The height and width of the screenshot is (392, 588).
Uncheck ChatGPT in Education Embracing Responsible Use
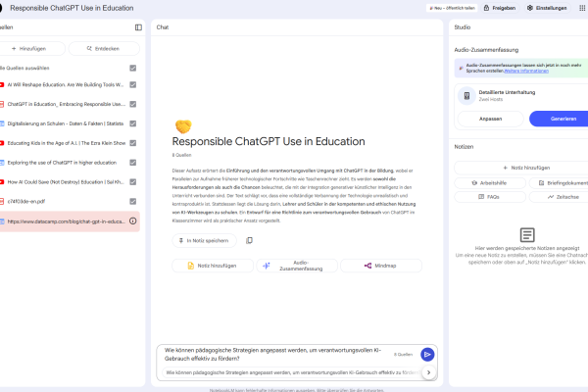[132, 104]
